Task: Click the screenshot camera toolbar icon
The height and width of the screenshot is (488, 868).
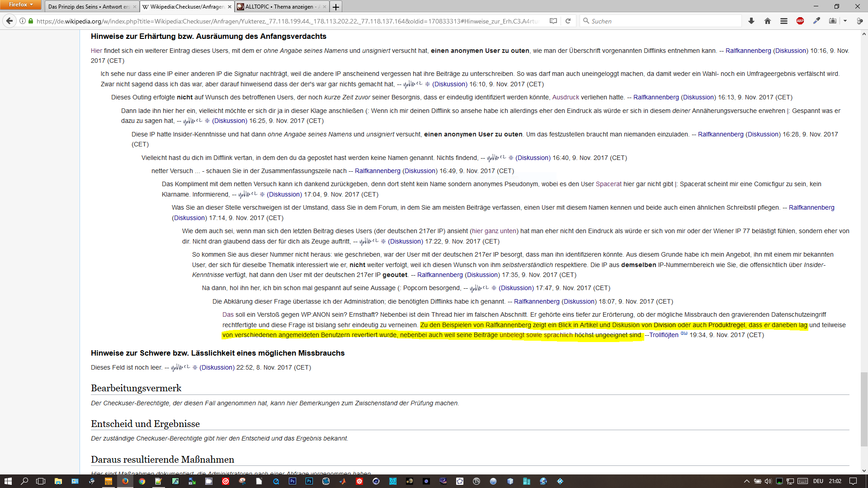Action: (x=833, y=21)
